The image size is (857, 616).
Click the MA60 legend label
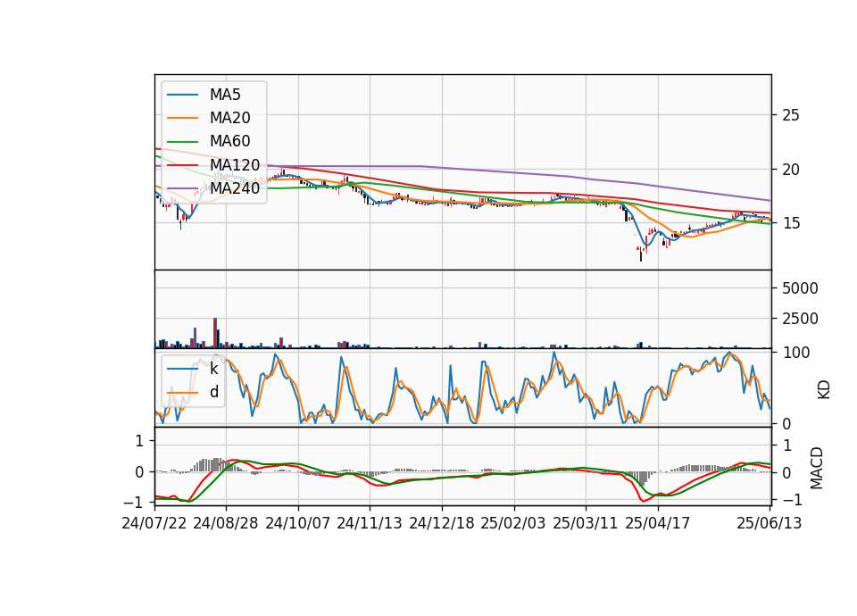click(229, 141)
